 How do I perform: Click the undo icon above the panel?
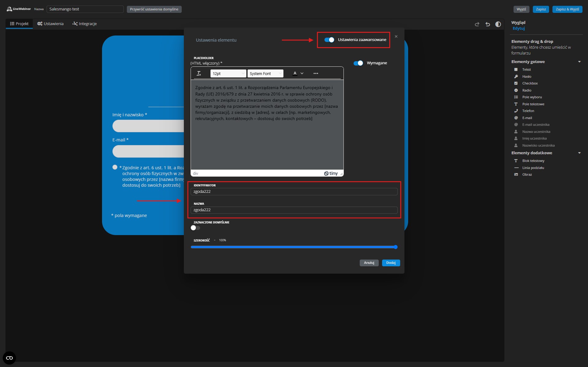(x=487, y=24)
